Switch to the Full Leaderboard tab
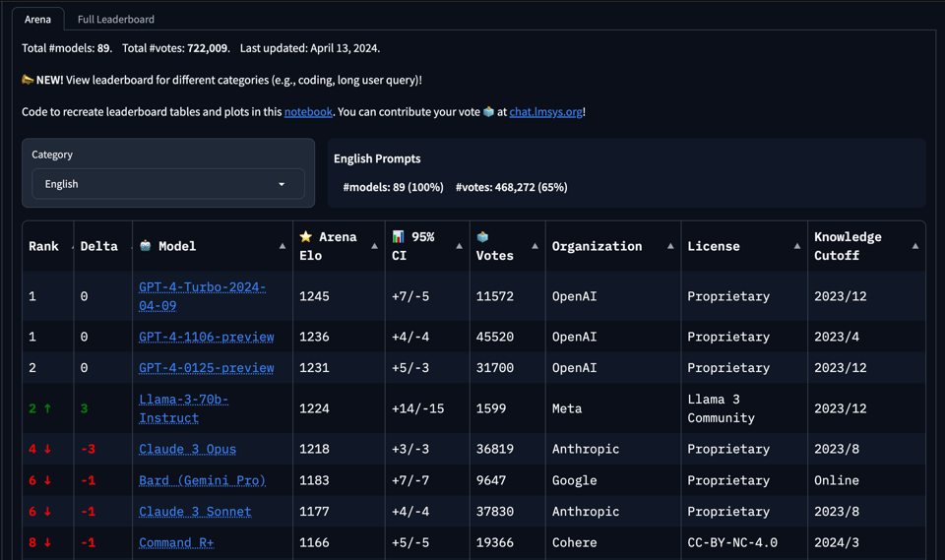 115,19
